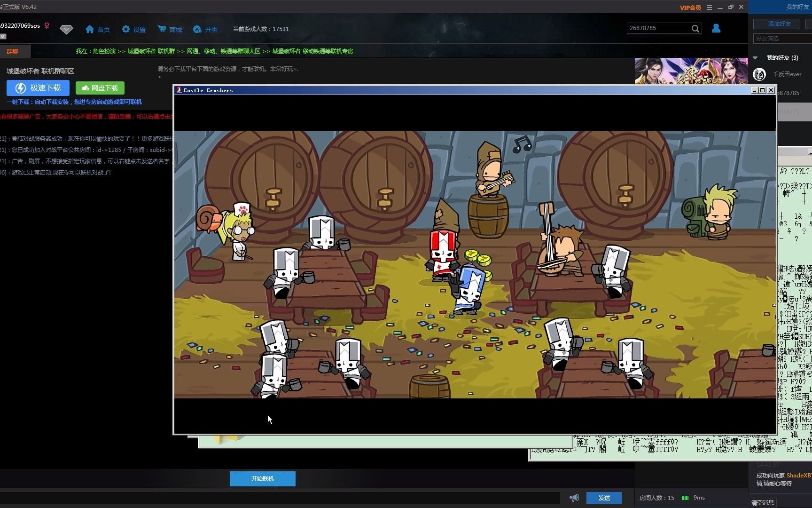Click the megaphone broadcast icon

point(574,498)
